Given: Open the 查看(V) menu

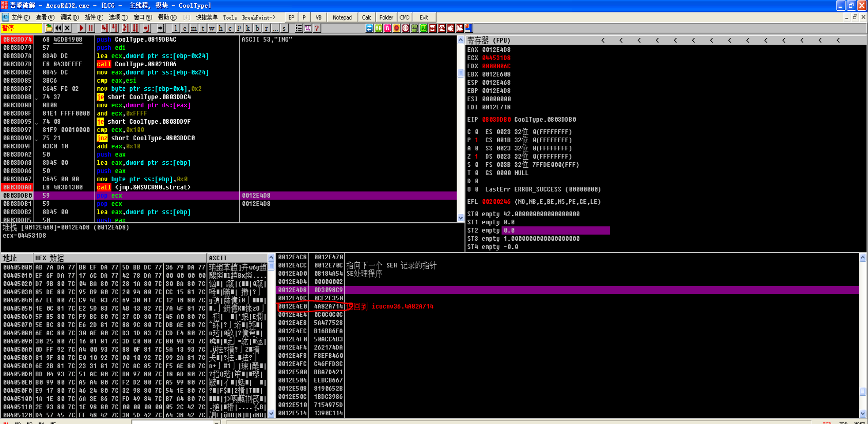Looking at the screenshot, I should pyautogui.click(x=45, y=17).
